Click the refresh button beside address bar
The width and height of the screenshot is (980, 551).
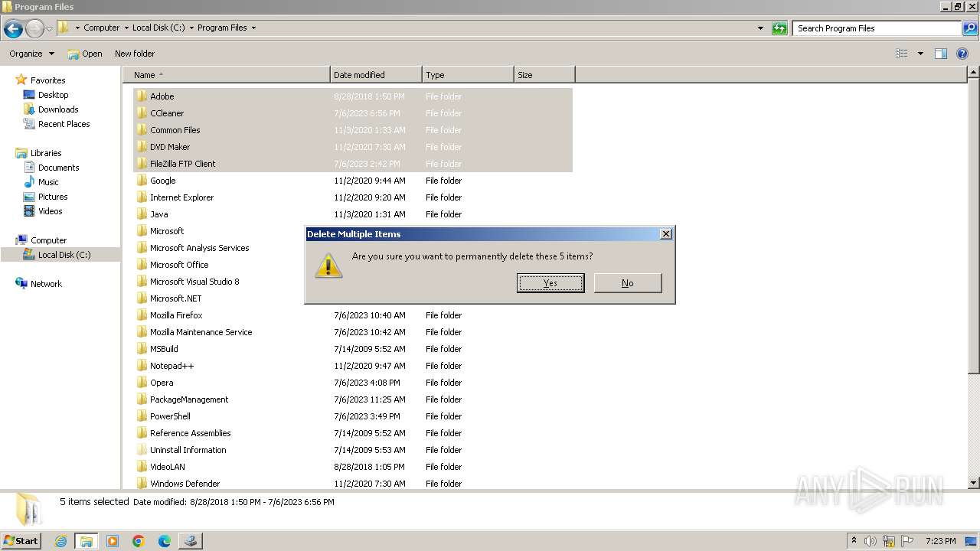click(x=779, y=28)
